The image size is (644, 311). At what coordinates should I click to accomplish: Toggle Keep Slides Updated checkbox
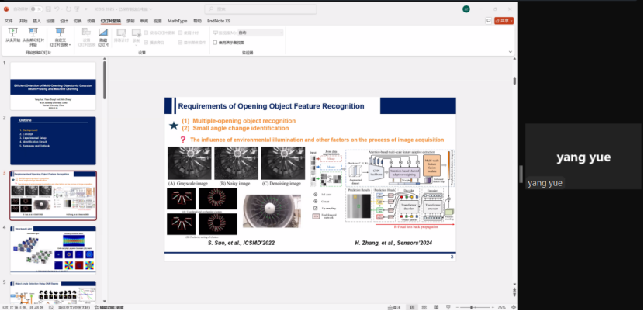point(146,33)
